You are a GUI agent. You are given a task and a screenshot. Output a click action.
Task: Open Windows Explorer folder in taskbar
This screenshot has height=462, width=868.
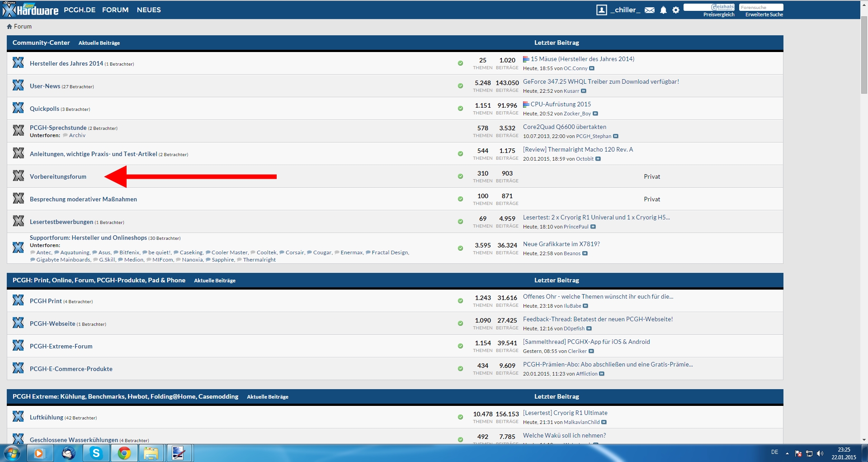pos(151,453)
